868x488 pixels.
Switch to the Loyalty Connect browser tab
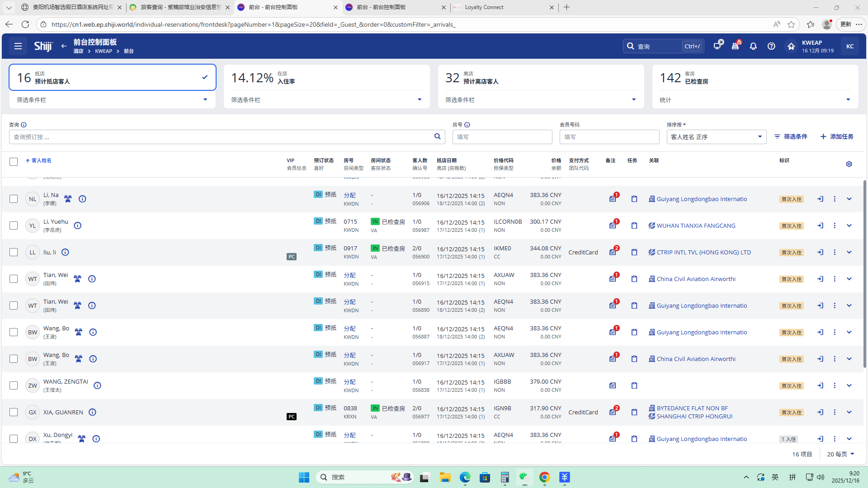pos(502,7)
